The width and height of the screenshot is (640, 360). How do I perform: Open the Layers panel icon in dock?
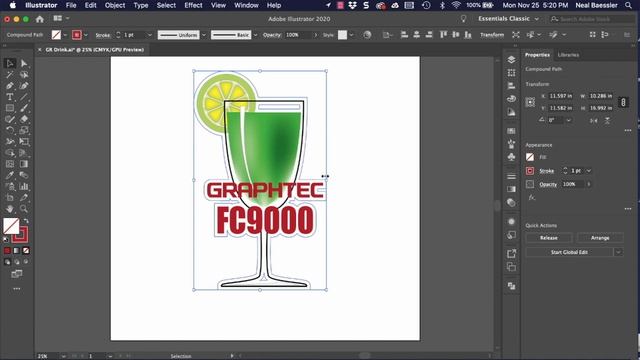pos(511,60)
